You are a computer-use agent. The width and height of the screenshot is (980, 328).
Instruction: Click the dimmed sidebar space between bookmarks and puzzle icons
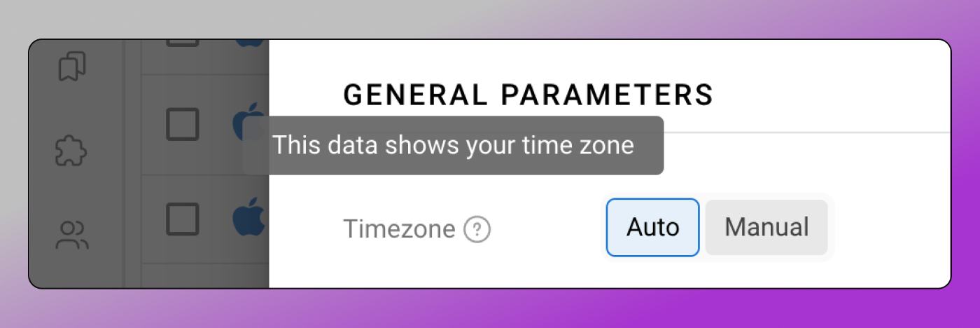pos(71,107)
